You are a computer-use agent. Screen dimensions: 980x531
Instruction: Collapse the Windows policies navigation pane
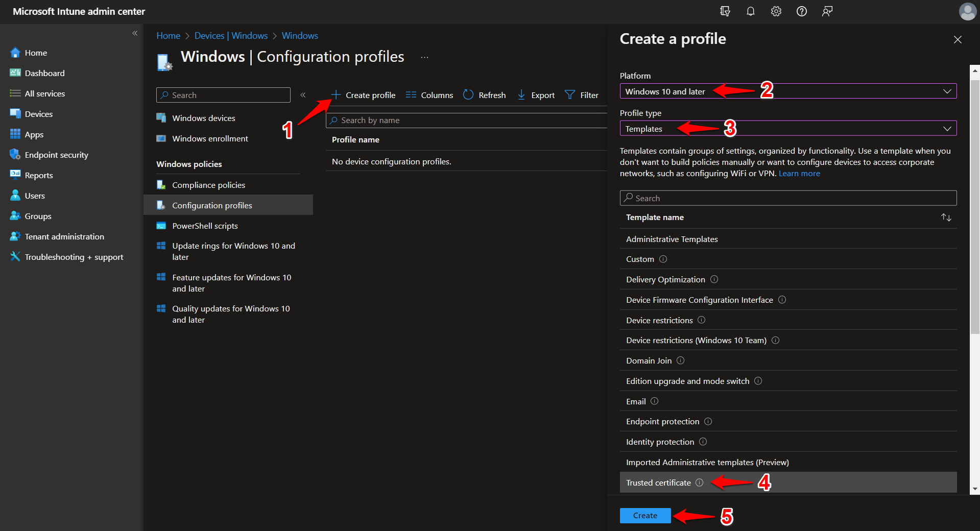303,94
